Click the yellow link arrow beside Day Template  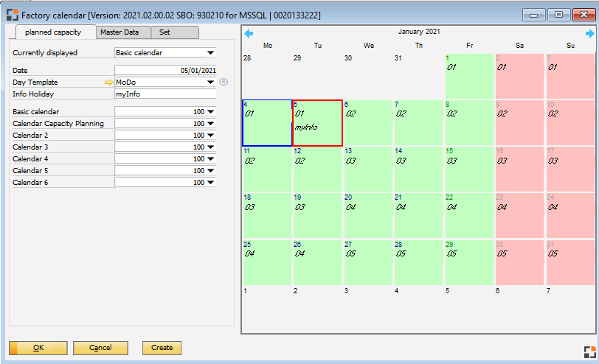[x=108, y=82]
